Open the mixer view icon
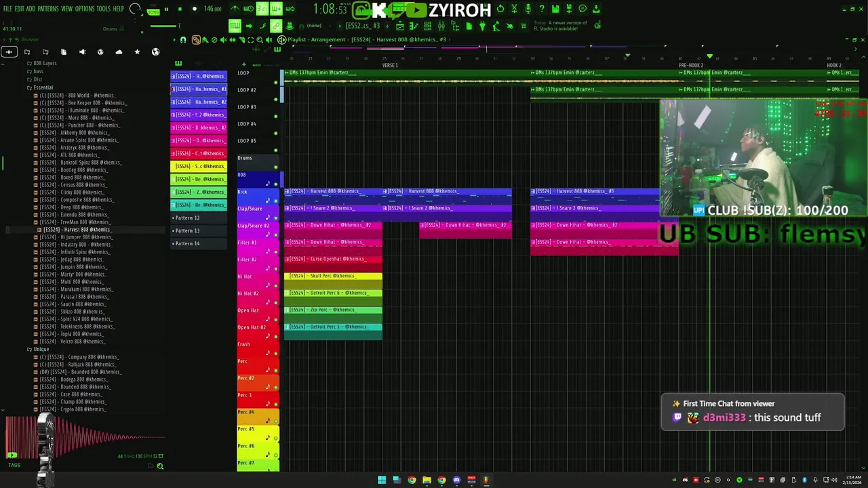868x488 pixels. click(x=441, y=26)
